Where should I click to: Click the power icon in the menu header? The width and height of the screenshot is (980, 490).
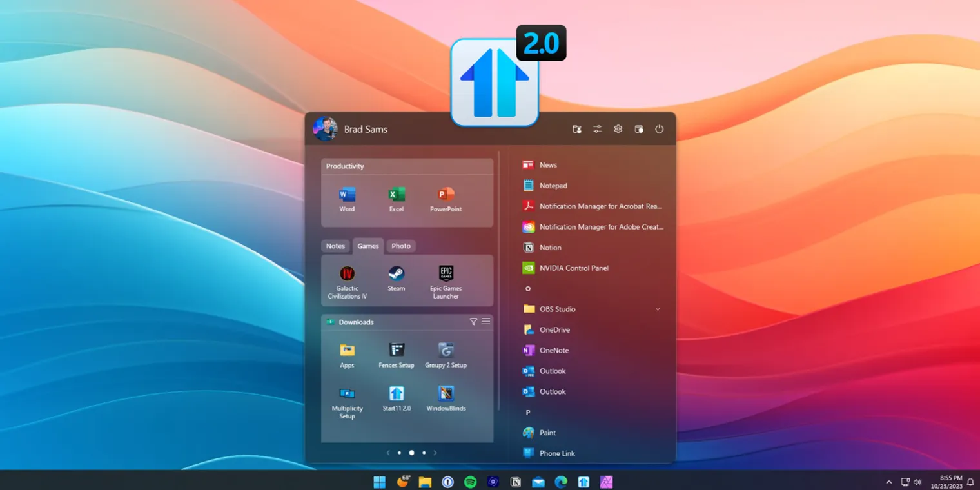pos(659,129)
